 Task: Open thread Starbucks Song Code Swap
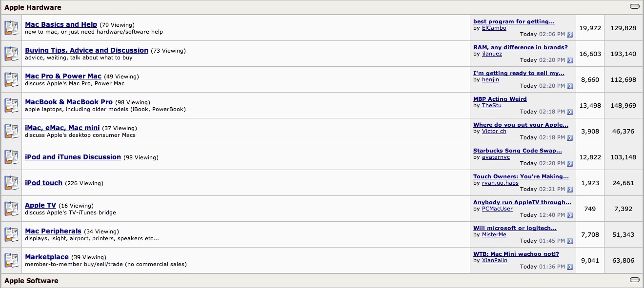point(518,151)
